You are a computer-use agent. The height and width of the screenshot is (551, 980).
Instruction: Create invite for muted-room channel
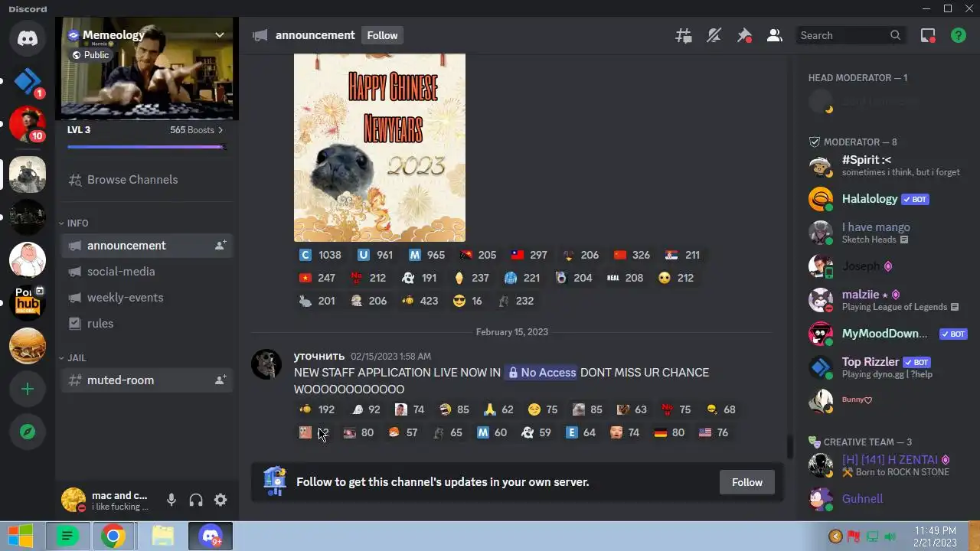220,380
